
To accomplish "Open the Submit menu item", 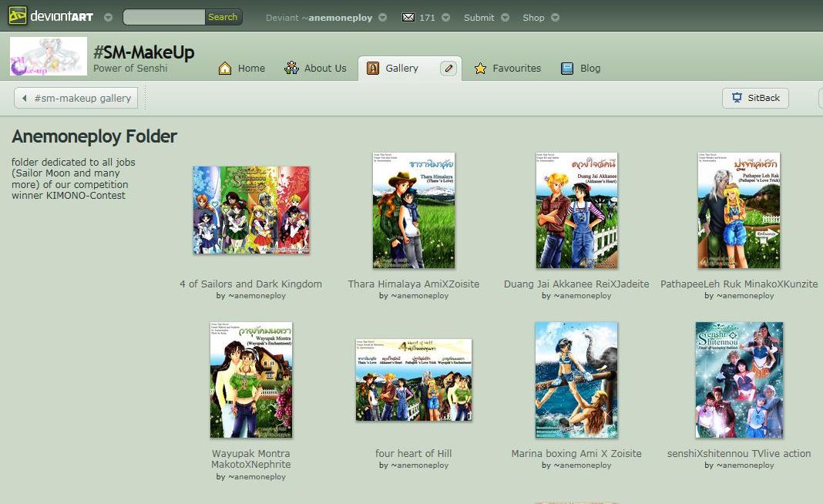I will [x=479, y=18].
